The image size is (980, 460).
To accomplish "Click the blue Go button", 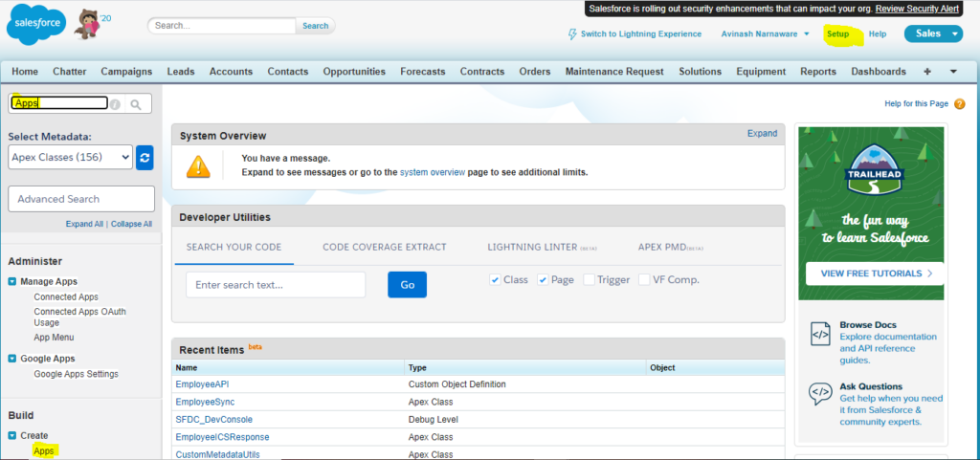I will [x=407, y=285].
